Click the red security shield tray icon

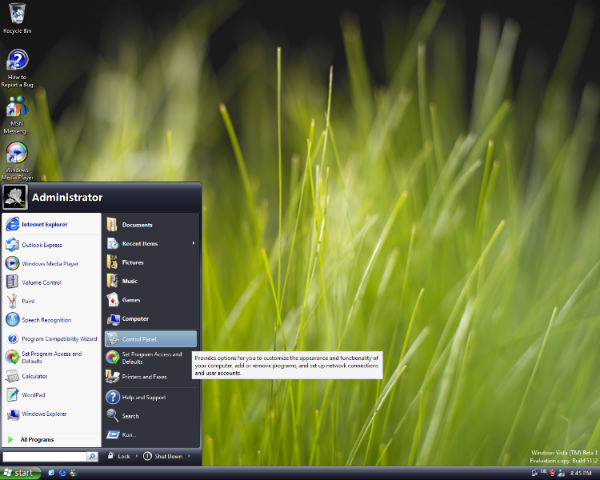(551, 472)
